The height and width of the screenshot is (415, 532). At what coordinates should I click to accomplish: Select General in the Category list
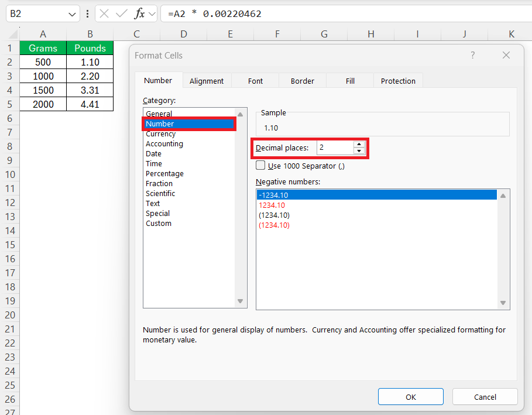pyautogui.click(x=189, y=114)
